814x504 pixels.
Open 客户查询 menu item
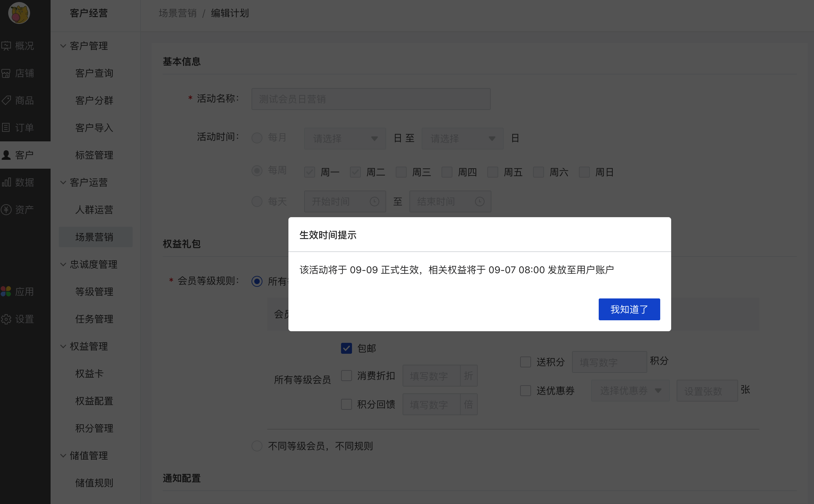(94, 73)
